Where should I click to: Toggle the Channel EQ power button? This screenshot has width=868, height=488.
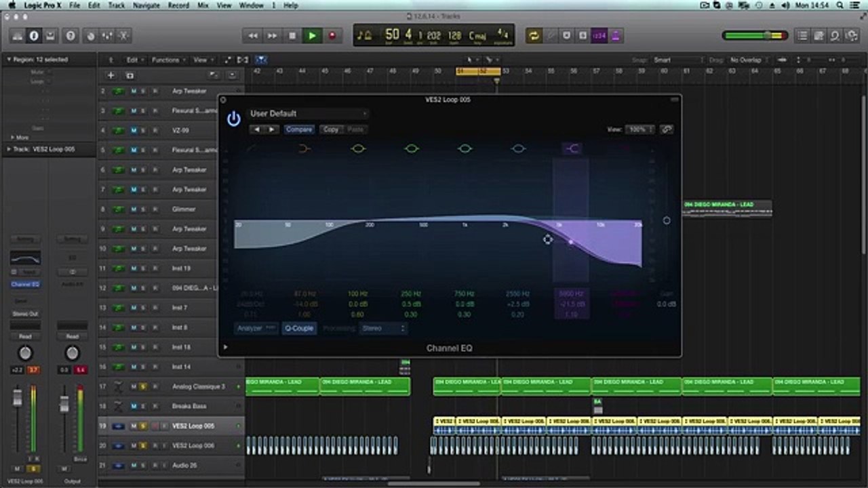coord(234,119)
